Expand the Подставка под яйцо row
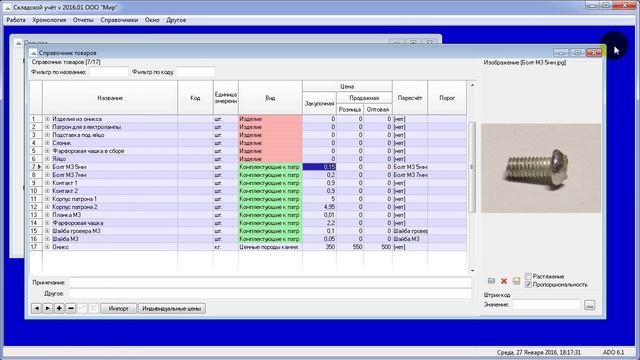Image resolution: width=640 pixels, height=360 pixels. 47,135
